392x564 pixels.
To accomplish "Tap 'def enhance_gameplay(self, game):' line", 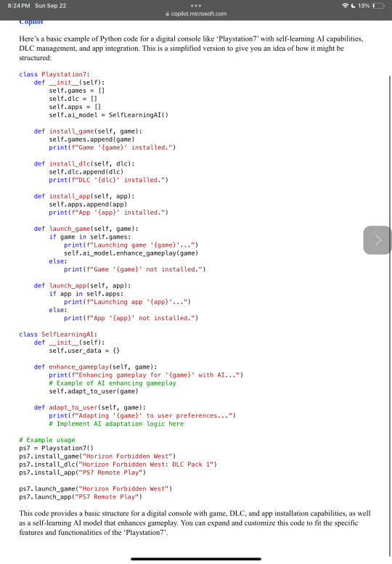I will click(95, 367).
